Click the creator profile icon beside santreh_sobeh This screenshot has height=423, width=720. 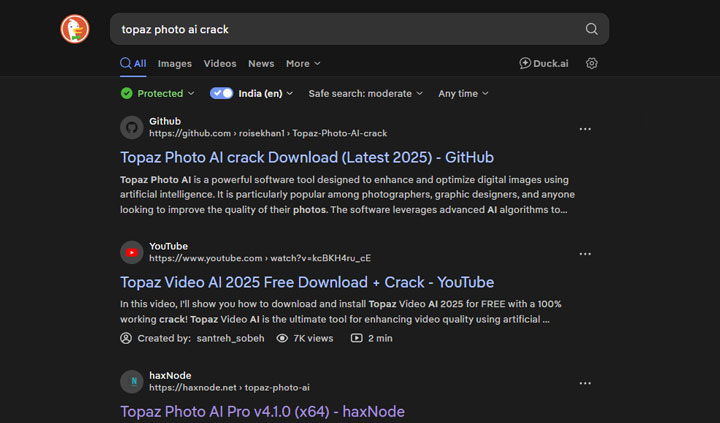pyautogui.click(x=126, y=338)
